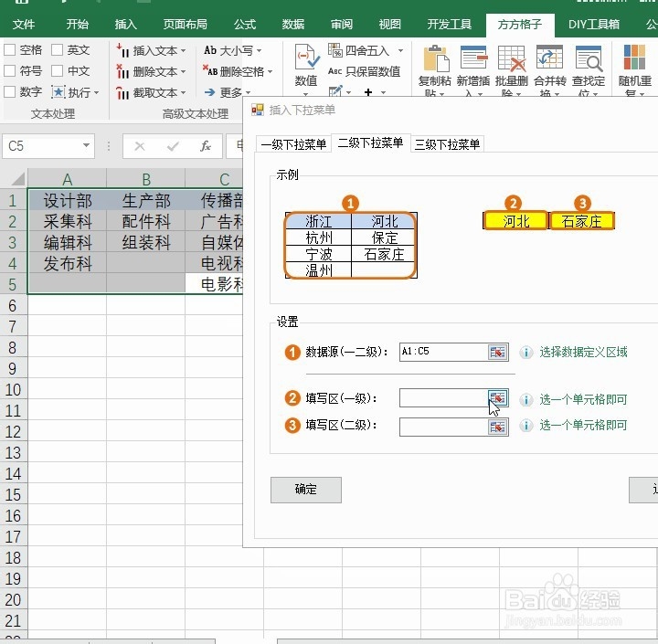Select the 二级下拉菜单 dialog tab
658x644 pixels.
(370, 143)
